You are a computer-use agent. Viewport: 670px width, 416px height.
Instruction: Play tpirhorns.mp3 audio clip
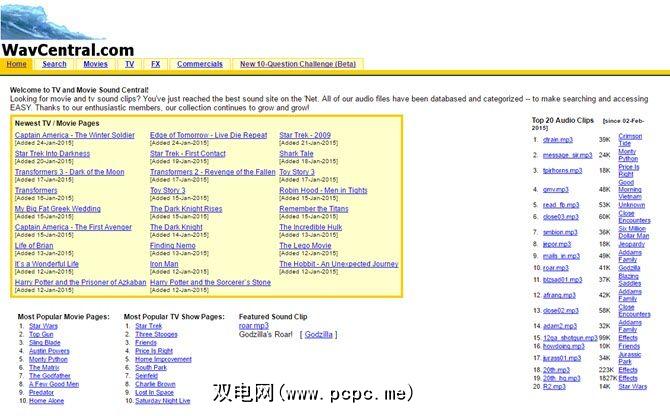tap(562, 170)
